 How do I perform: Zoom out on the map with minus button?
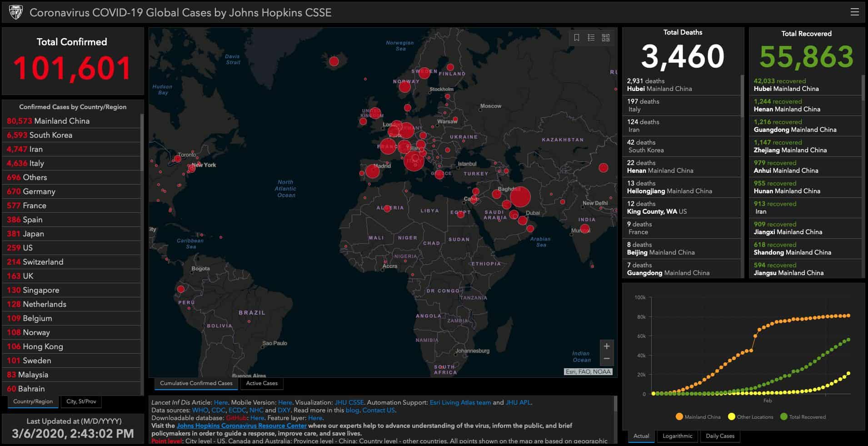(x=606, y=359)
